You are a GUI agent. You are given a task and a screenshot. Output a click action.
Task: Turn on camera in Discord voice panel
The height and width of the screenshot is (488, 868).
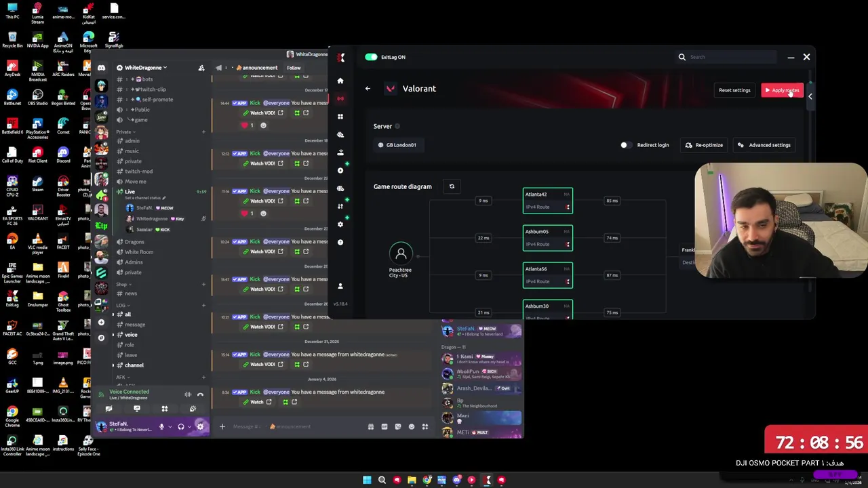click(108, 409)
